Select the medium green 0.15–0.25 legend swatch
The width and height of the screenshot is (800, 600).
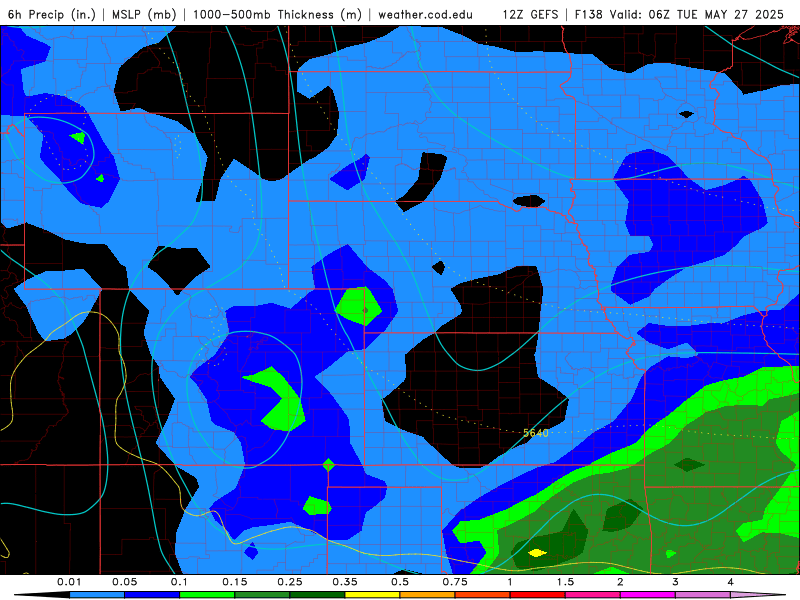coord(262,595)
